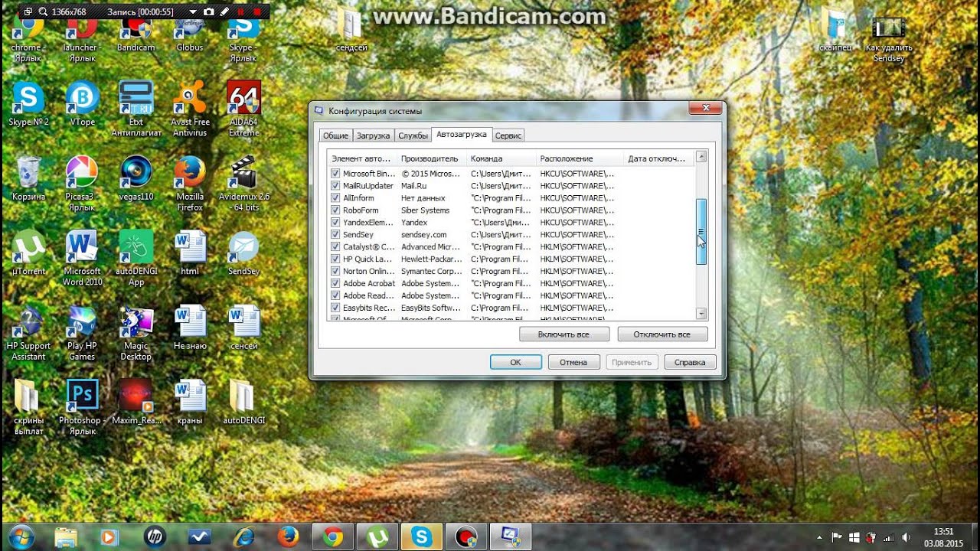Image resolution: width=980 pixels, height=551 pixels.
Task: Click the Avidemux 2.6 desktop icon
Action: tap(243, 184)
